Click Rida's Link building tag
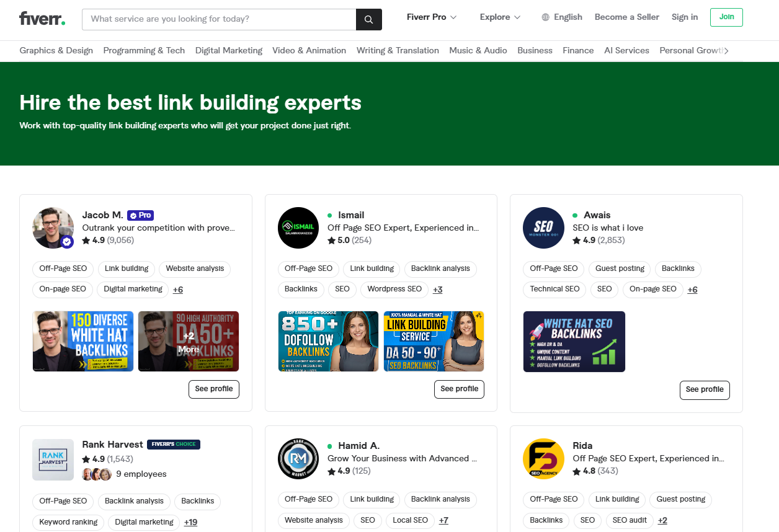Screen dimensions: 779x532 point(617,499)
